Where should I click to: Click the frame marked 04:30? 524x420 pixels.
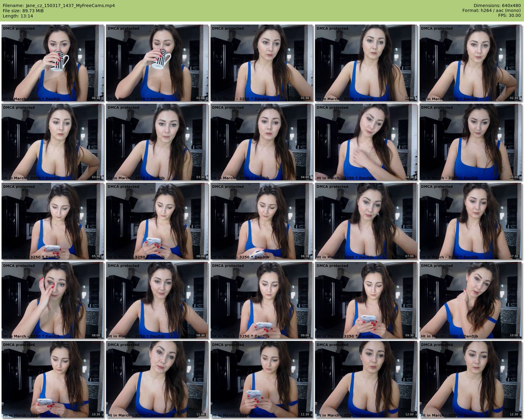366,142
